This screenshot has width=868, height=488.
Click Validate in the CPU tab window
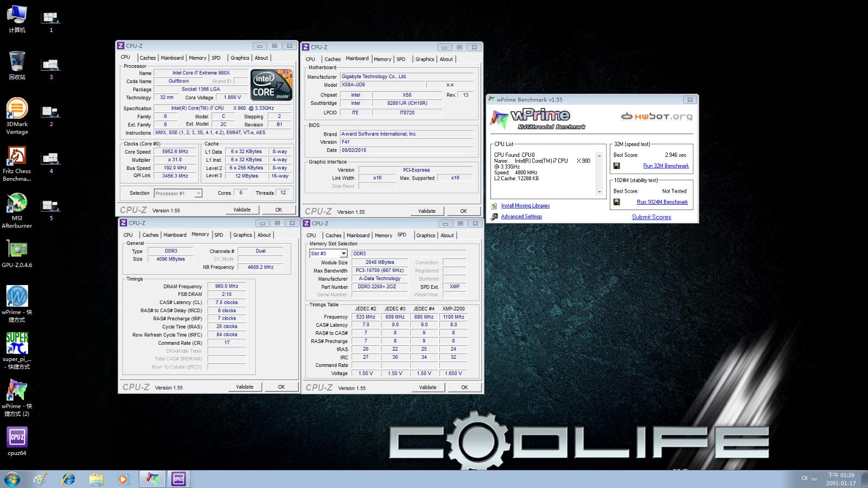[242, 210]
